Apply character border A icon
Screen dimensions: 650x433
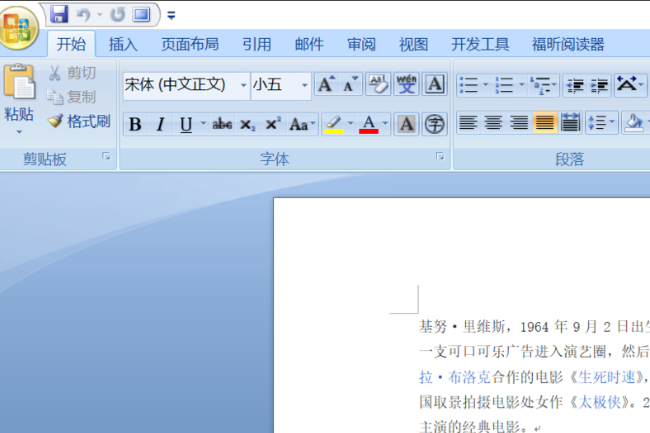[434, 84]
